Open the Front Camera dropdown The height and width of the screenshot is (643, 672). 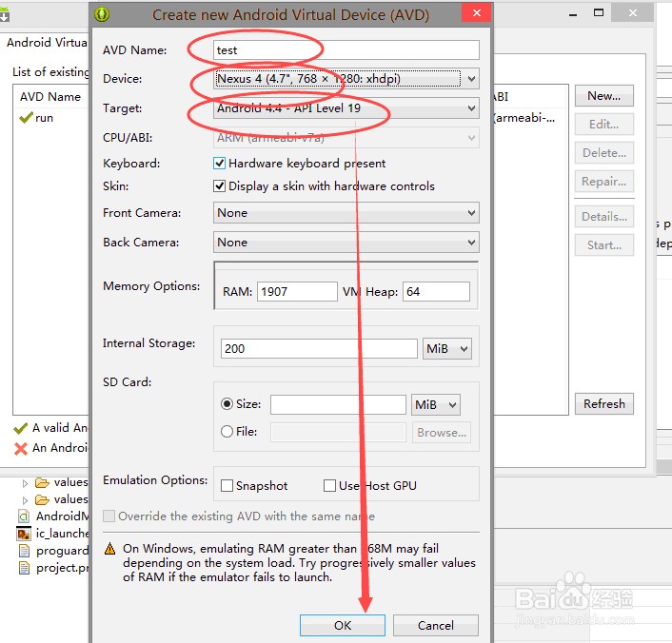point(346,213)
